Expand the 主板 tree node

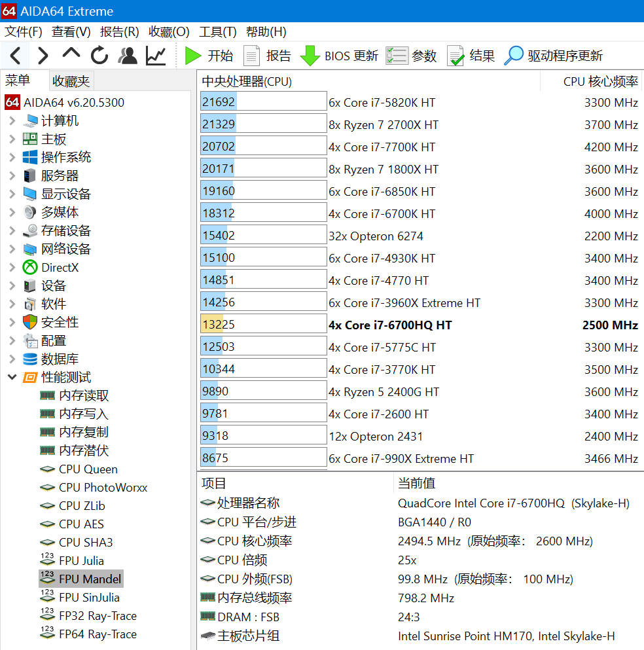[12, 139]
